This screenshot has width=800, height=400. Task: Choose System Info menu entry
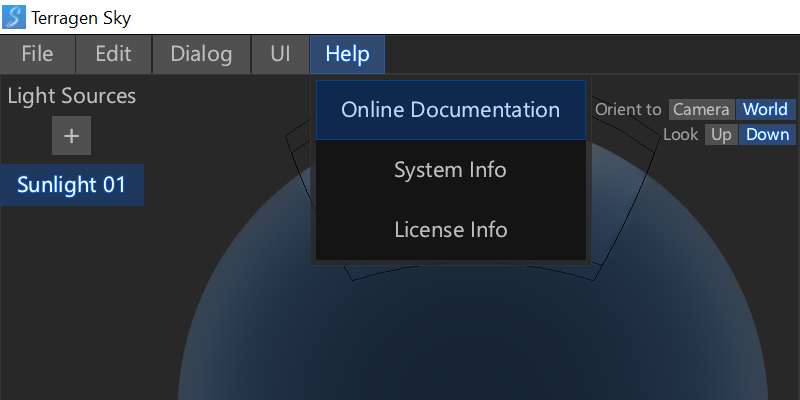click(x=450, y=170)
